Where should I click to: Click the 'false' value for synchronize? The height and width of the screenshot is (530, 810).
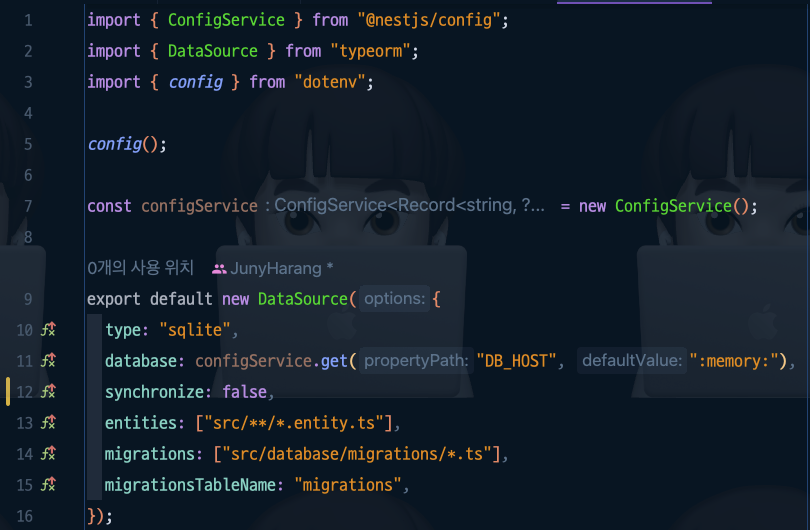point(244,392)
